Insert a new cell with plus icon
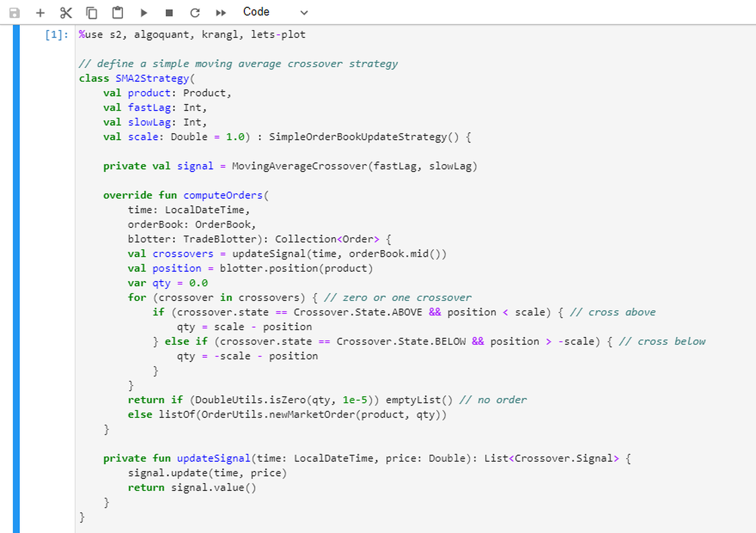Screen dimensions: 756x533 [40, 13]
